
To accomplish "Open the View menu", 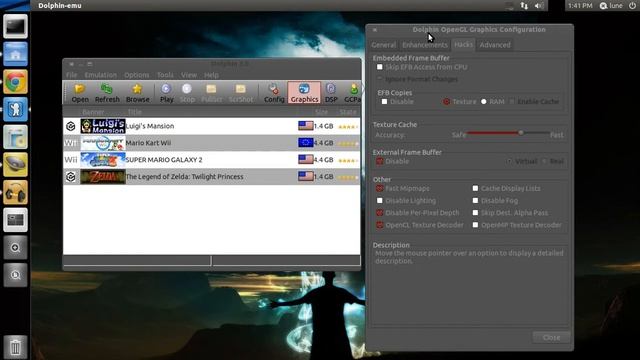I will (189, 75).
